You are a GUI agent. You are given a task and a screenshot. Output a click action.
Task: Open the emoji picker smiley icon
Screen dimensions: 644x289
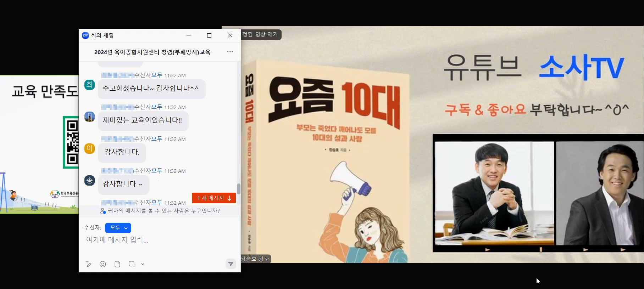(x=103, y=264)
